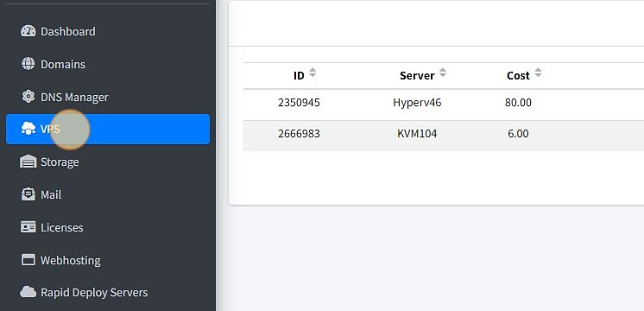
Task: Click the Rapid Deploy Servers cloud icon
Action: (x=28, y=292)
